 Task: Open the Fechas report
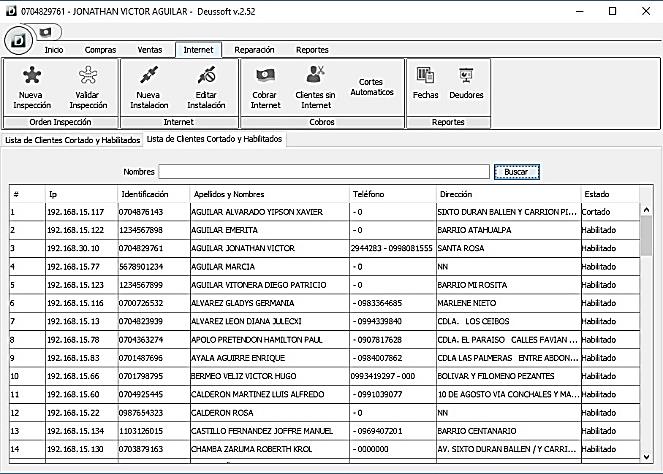pos(425,82)
